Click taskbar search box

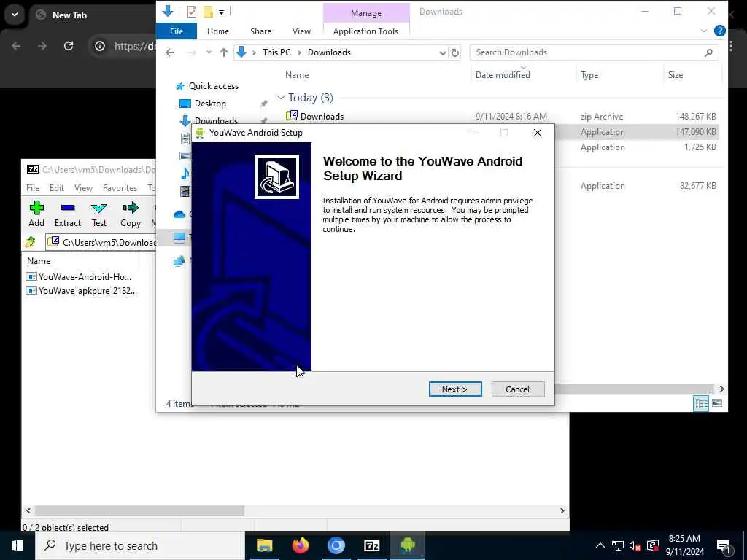point(139,545)
